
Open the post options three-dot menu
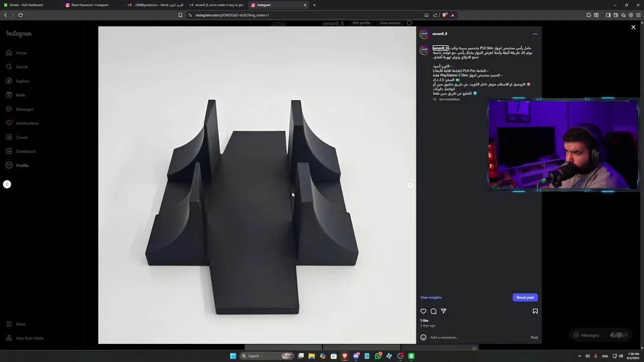coord(535,34)
